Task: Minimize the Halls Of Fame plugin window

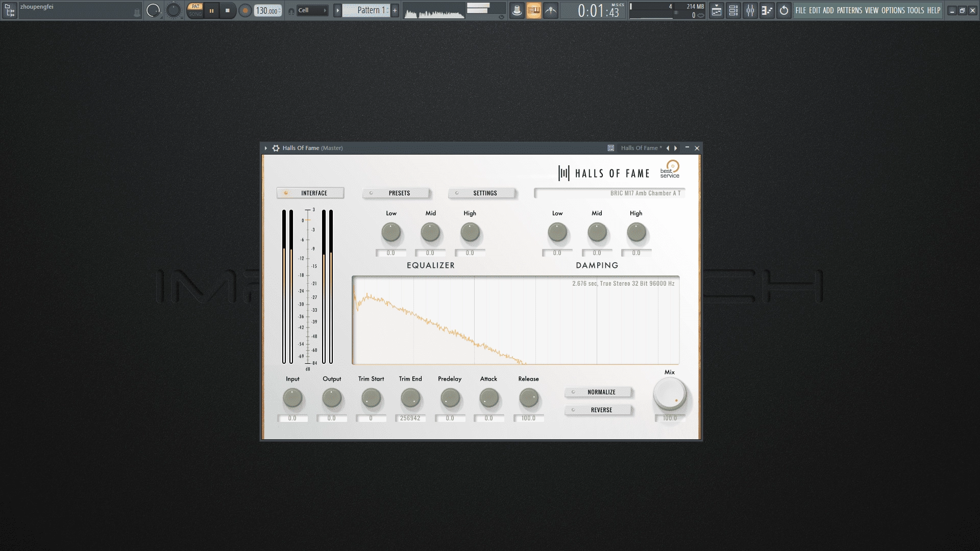Action: pyautogui.click(x=687, y=147)
